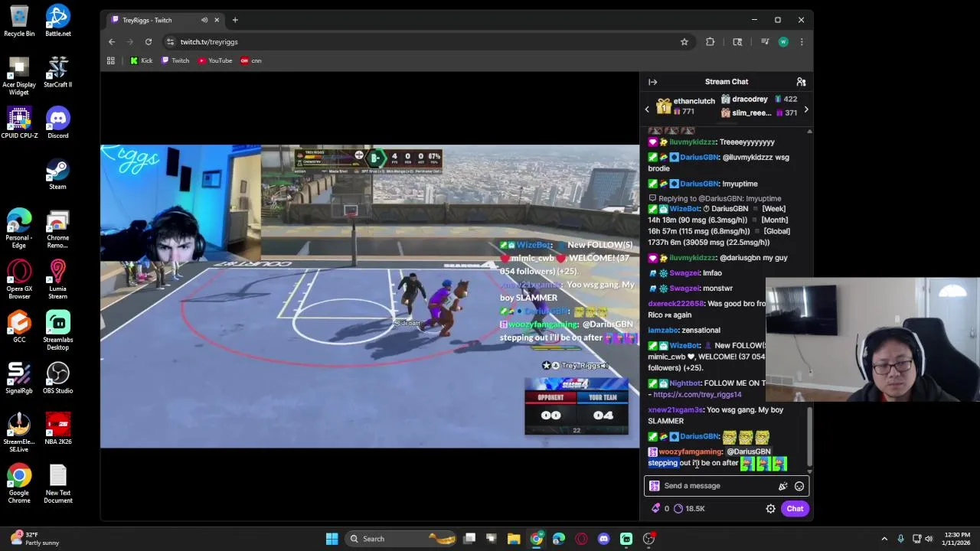Open the cnn bookmark
Viewport: 980px width, 551px height.
(251, 60)
